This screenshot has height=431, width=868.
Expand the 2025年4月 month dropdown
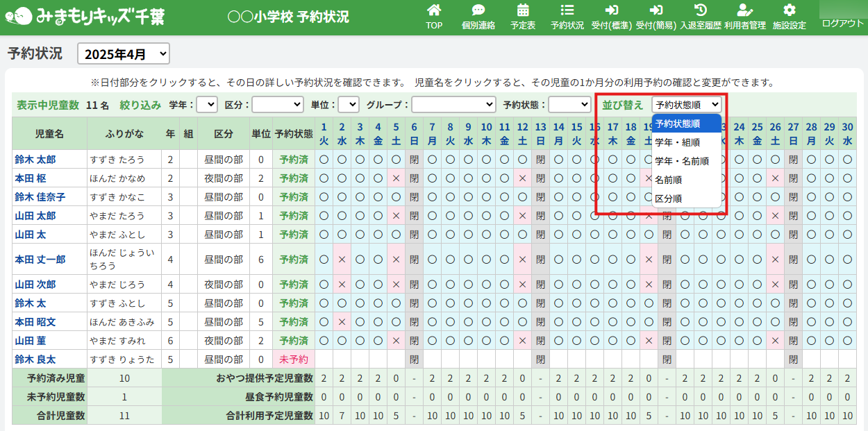(123, 53)
